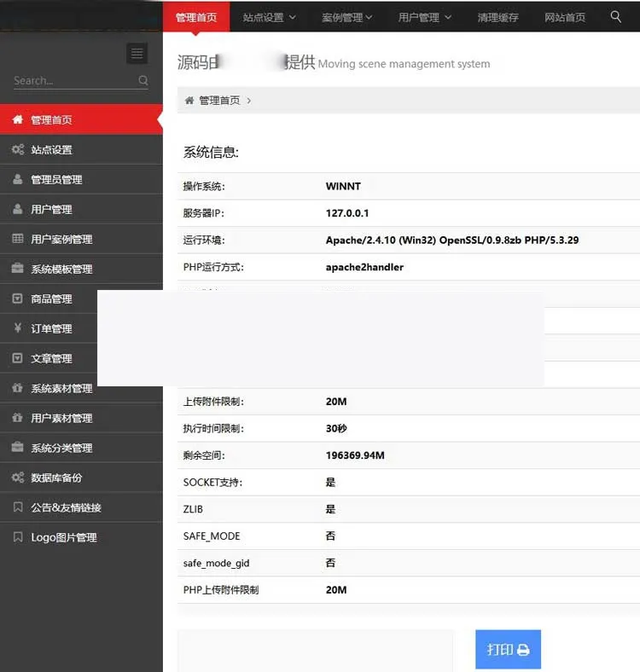640x672 pixels.
Task: Open 网站首页 from the top navigation
Action: click(565, 17)
